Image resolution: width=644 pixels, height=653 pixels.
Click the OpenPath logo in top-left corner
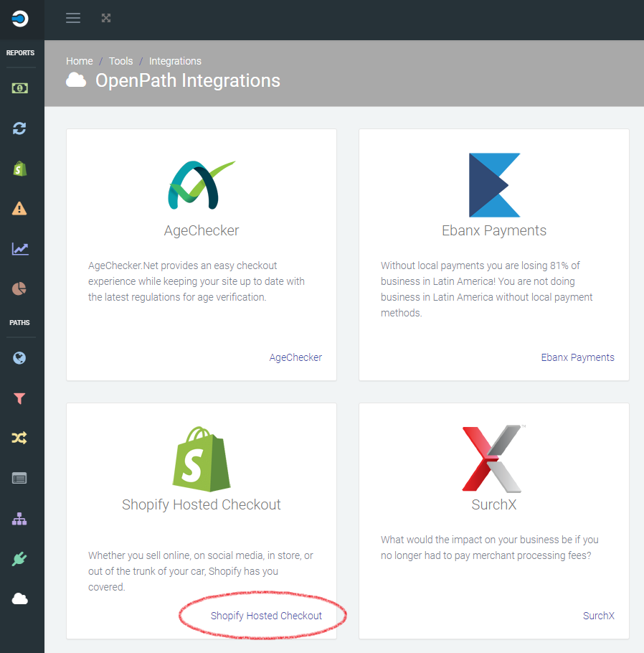(20, 17)
